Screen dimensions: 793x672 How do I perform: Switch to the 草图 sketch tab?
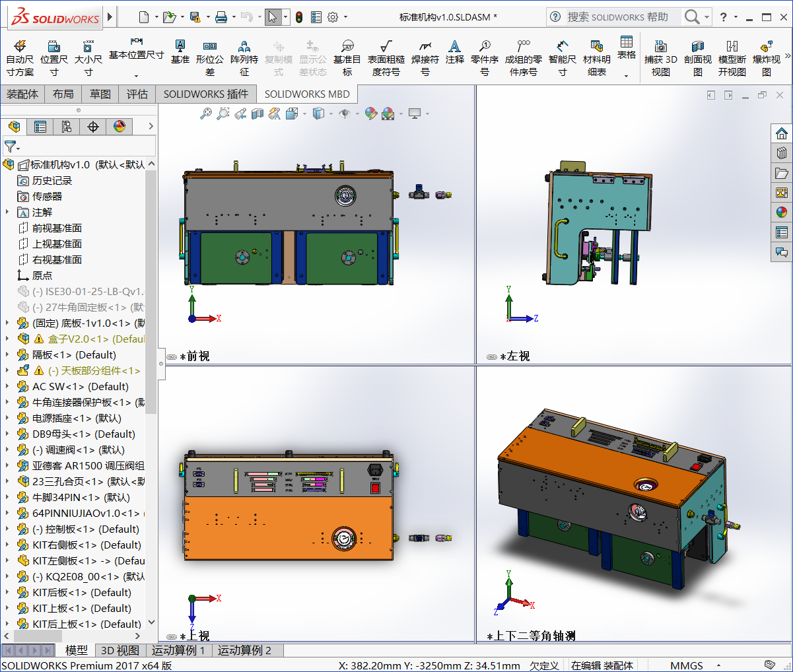[100, 94]
